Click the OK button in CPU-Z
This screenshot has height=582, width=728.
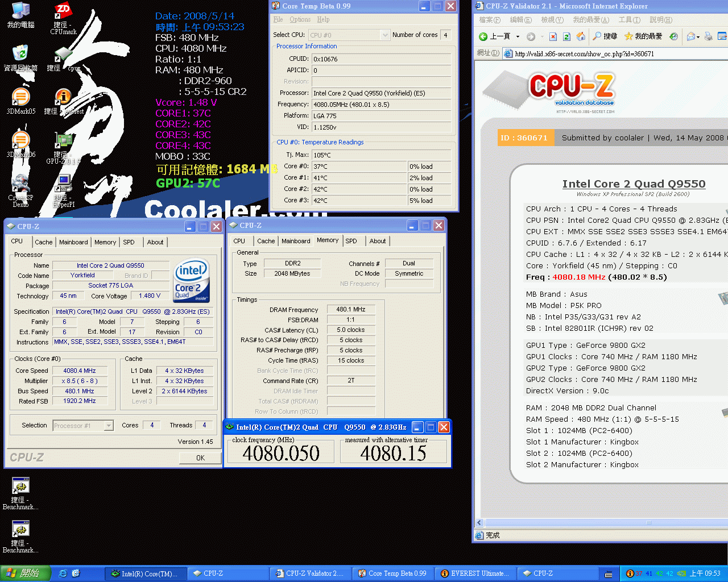[200, 458]
